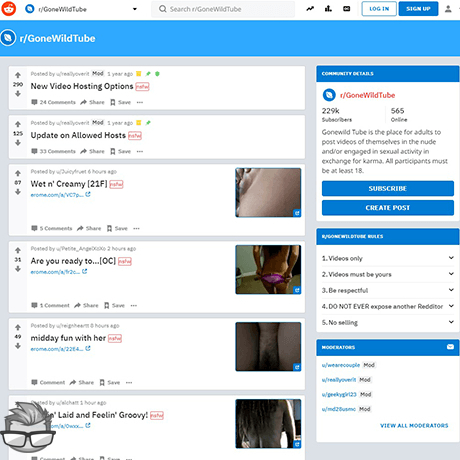Message moderators via the Moderators envelope icon
Screen dimensions: 460x460
point(450,347)
